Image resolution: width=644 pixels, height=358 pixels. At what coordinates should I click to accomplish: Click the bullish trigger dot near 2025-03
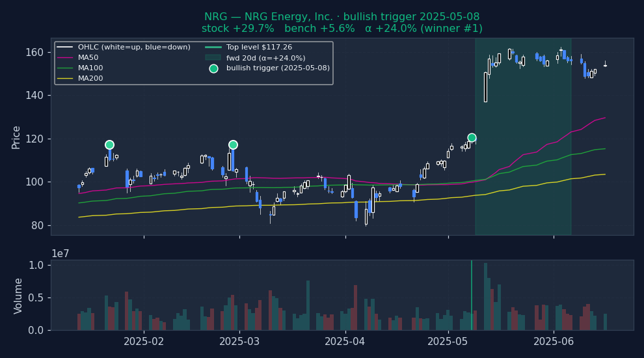point(233,145)
